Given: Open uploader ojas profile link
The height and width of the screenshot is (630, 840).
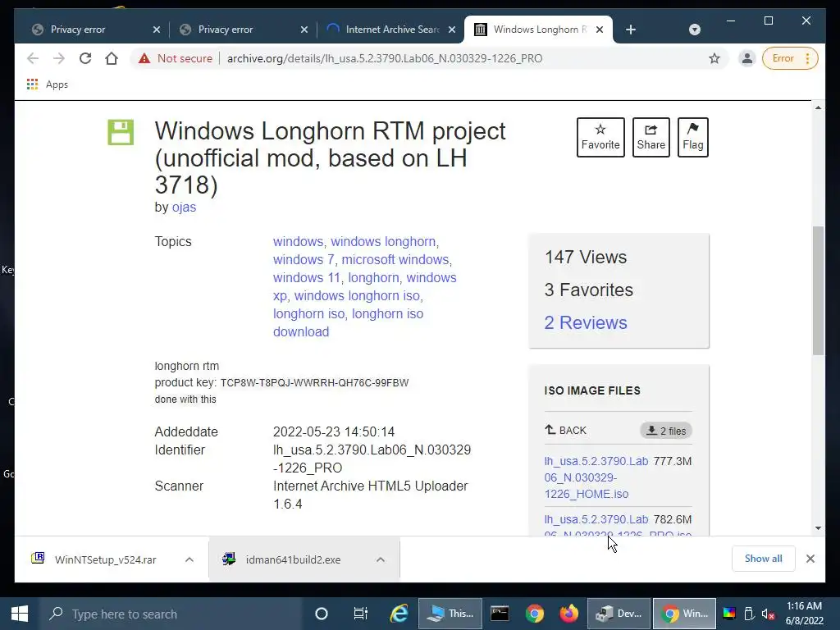Looking at the screenshot, I should click(184, 208).
